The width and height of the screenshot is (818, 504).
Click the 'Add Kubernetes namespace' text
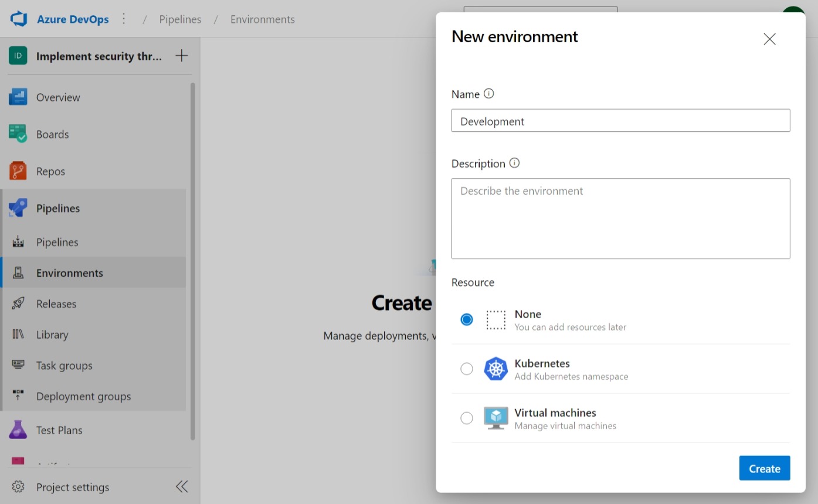tap(571, 376)
